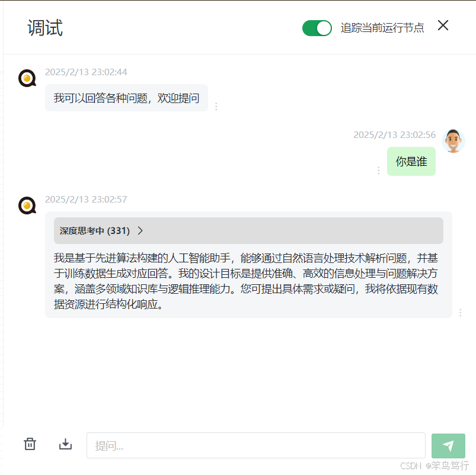476x475 pixels.
Task: Click the user avatar picture
Action: [453, 141]
